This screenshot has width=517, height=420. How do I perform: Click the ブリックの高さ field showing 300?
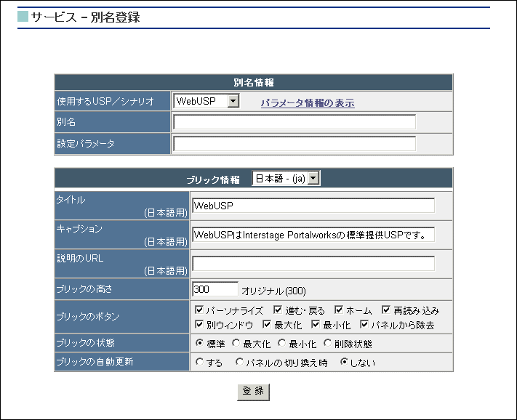tap(215, 289)
